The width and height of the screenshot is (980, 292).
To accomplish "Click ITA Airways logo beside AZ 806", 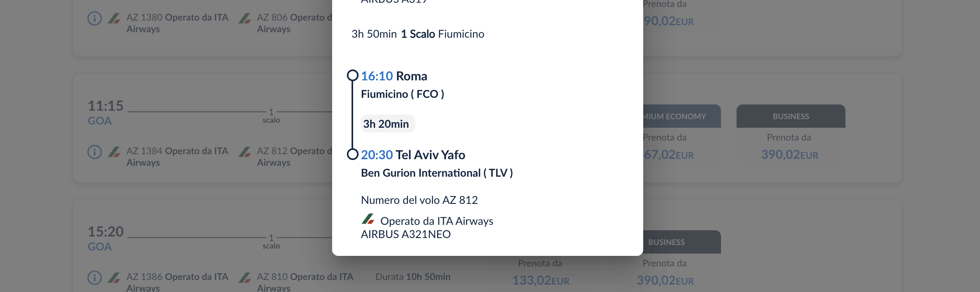I will tap(245, 18).
